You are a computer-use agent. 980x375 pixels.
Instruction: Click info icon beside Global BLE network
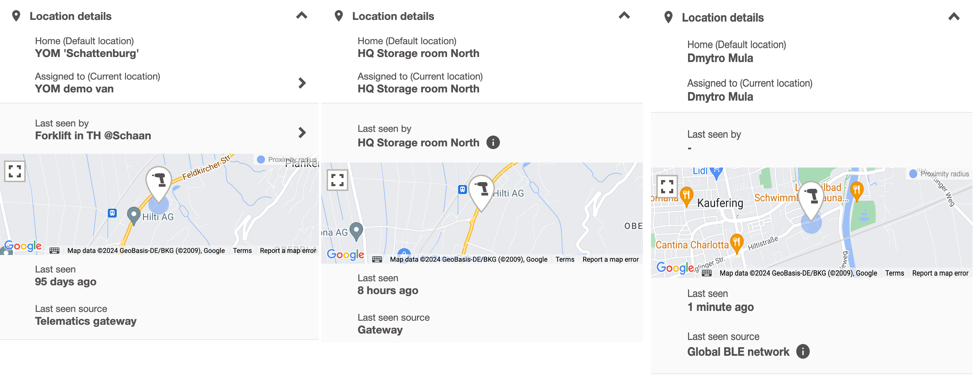click(x=803, y=351)
